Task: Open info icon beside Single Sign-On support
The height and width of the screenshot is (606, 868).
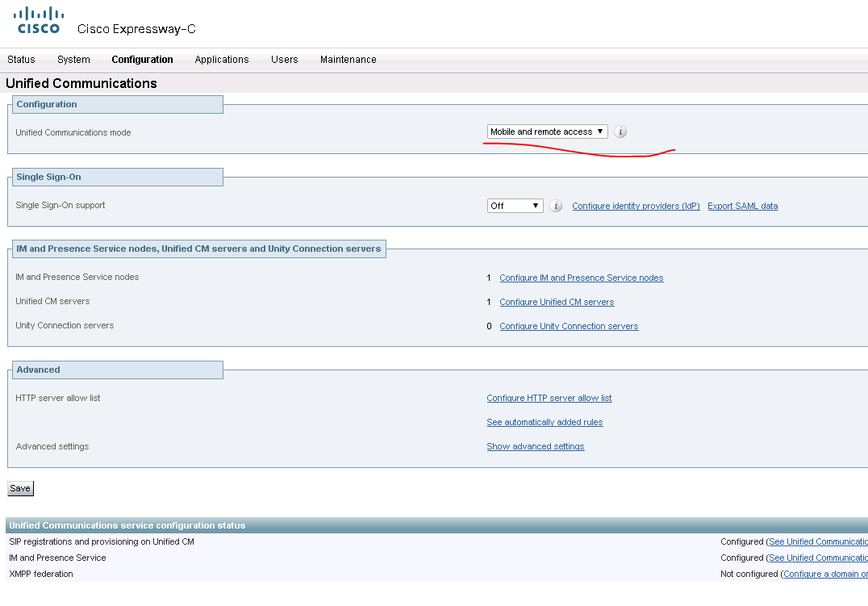Action: (556, 206)
